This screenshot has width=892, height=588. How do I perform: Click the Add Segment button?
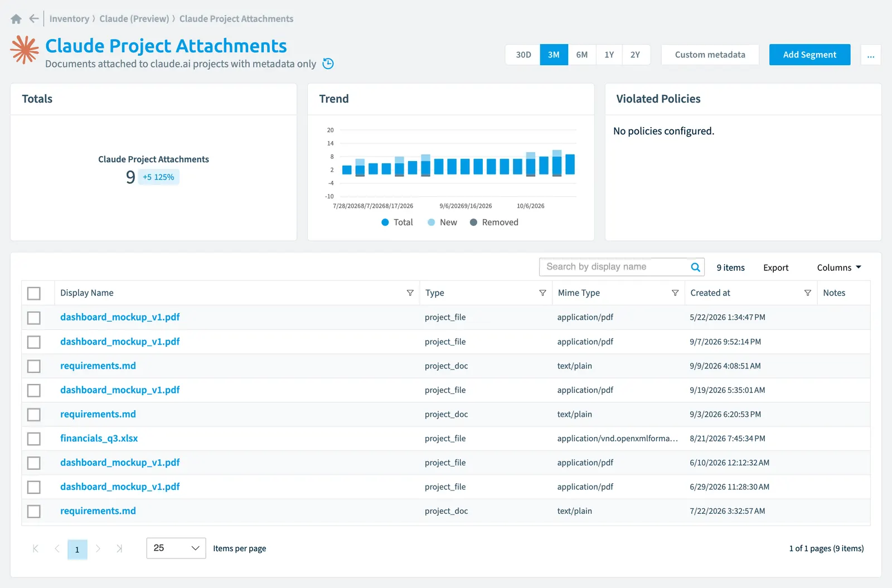coord(809,55)
